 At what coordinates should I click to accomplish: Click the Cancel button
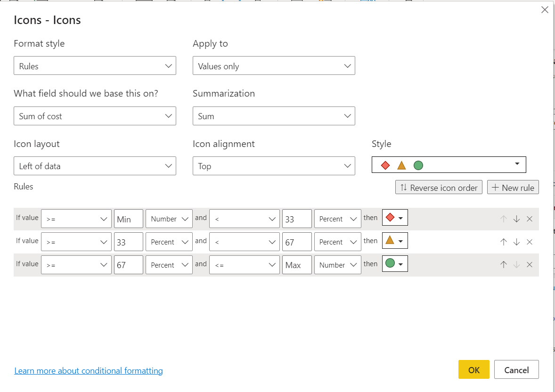pyautogui.click(x=516, y=369)
